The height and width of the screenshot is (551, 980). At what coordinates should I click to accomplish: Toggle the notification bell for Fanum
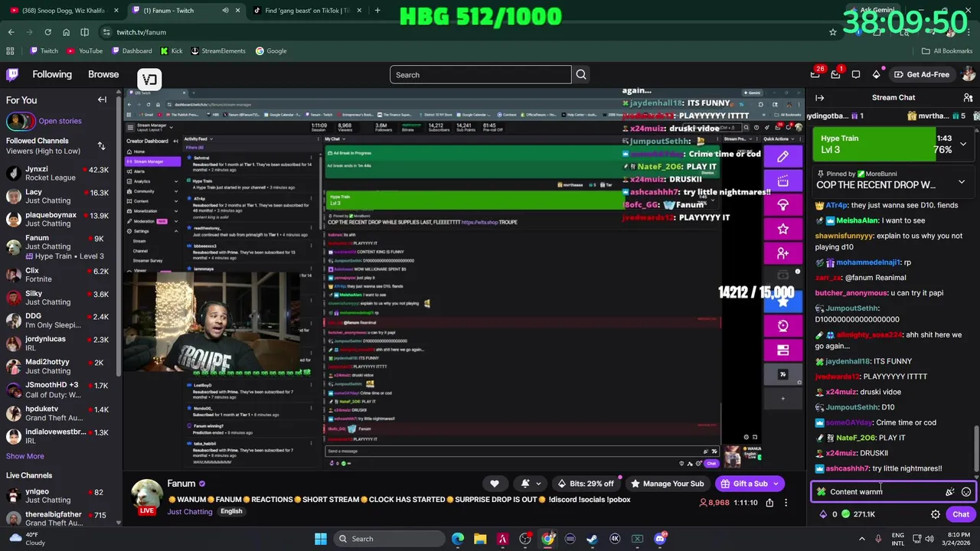(525, 484)
